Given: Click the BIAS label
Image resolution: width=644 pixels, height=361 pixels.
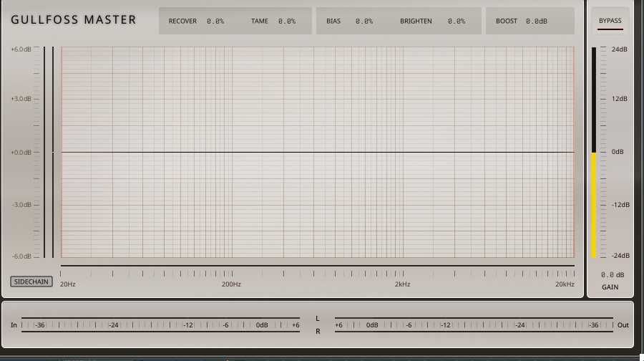Looking at the screenshot, I should 333,21.
